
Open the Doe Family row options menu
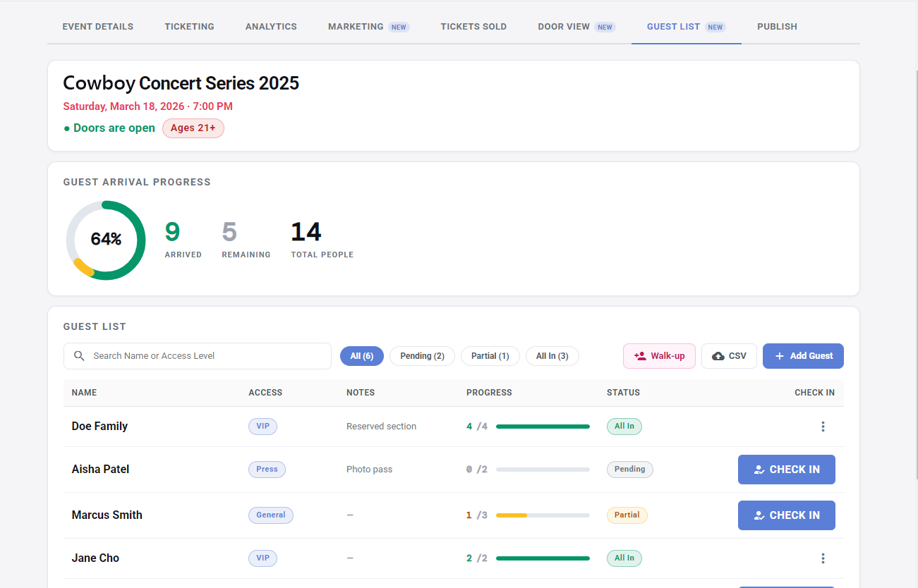click(823, 427)
